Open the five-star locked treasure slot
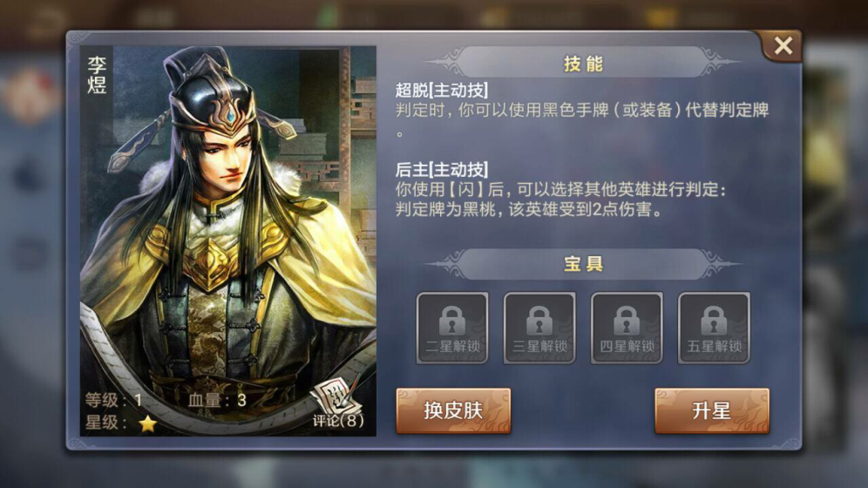 pyautogui.click(x=714, y=329)
